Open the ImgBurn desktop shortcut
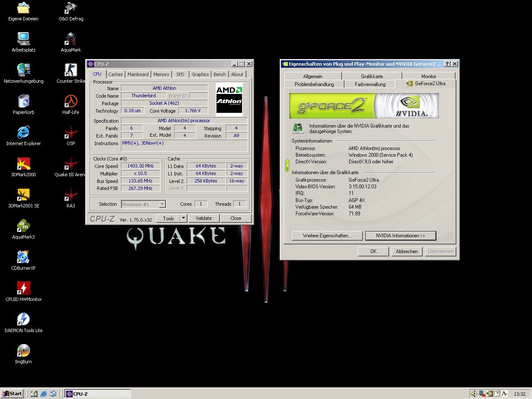 point(23,355)
